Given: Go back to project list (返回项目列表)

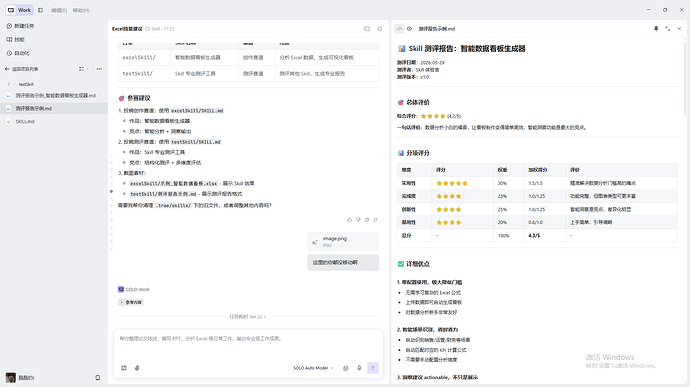Looking at the screenshot, I should (22, 69).
